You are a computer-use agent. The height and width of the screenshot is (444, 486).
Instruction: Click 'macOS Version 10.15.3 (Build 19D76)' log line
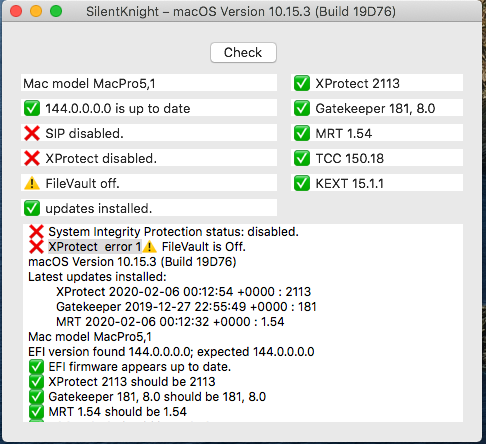[132, 262]
